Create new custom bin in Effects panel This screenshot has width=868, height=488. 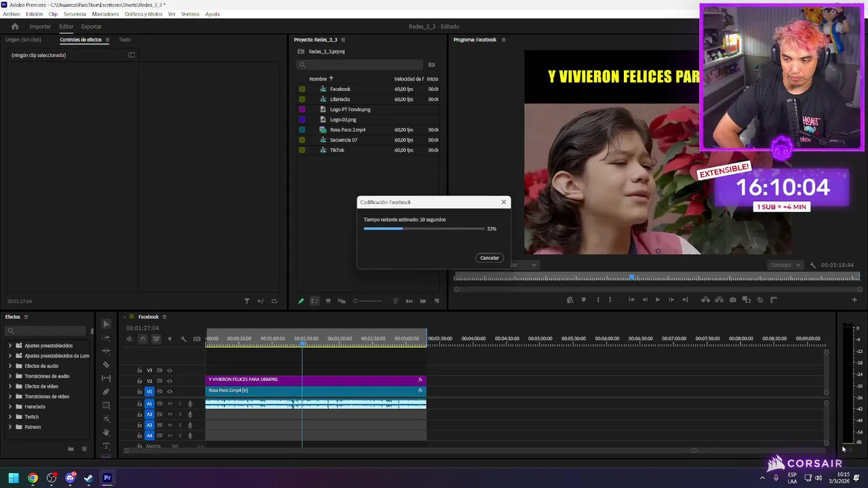pos(71,449)
